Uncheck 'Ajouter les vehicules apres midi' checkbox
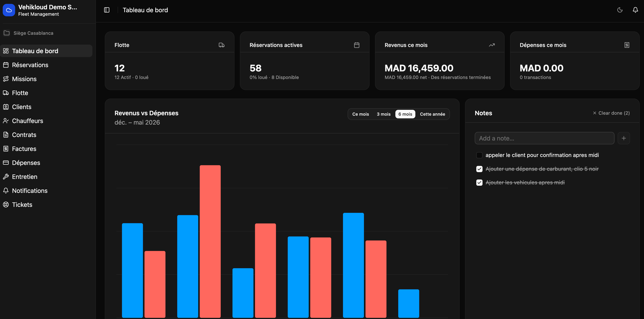This screenshot has width=644, height=319. pyautogui.click(x=479, y=183)
